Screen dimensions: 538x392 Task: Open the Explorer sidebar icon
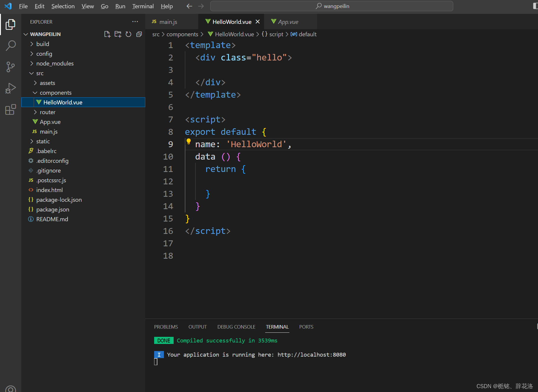[x=11, y=24]
